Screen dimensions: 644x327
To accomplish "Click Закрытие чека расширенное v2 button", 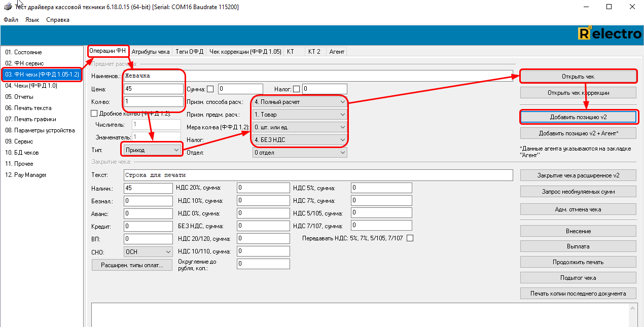I will coord(578,175).
